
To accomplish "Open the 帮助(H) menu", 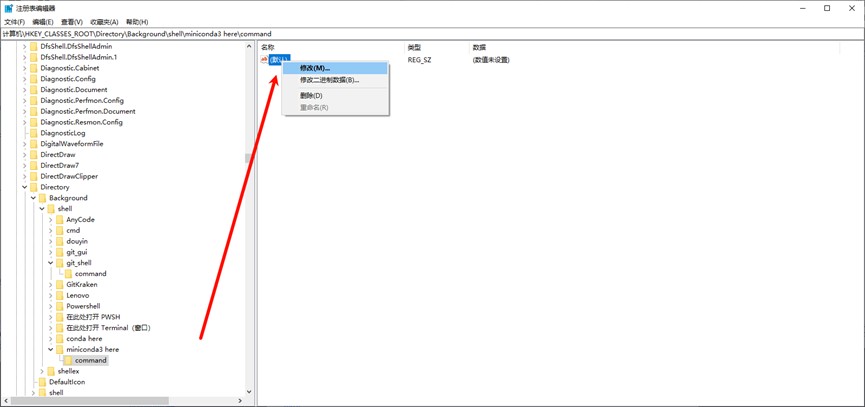I will coord(137,22).
